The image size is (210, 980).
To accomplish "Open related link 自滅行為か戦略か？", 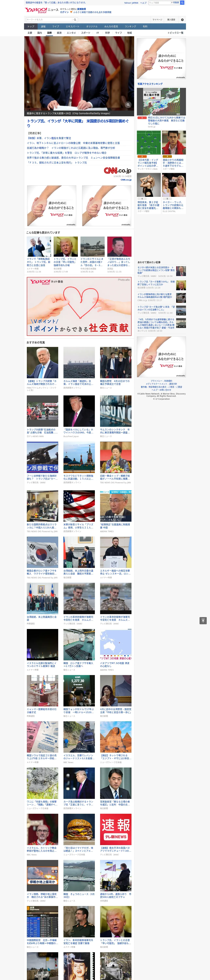I will point(71,148).
